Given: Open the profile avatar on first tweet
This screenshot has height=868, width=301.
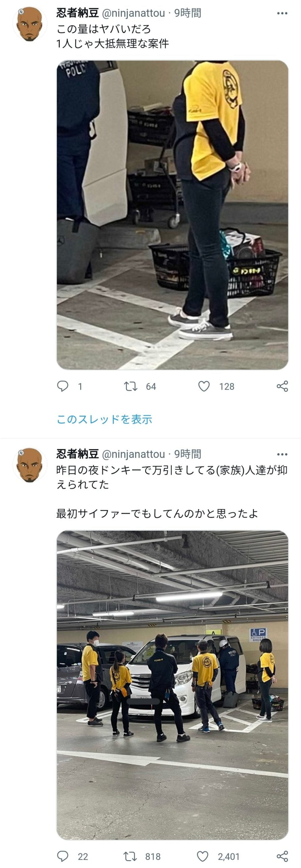Looking at the screenshot, I should point(30,24).
